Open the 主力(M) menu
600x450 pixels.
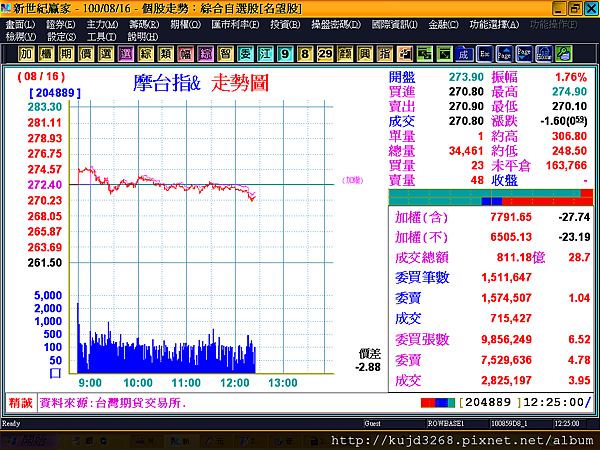tap(102, 25)
